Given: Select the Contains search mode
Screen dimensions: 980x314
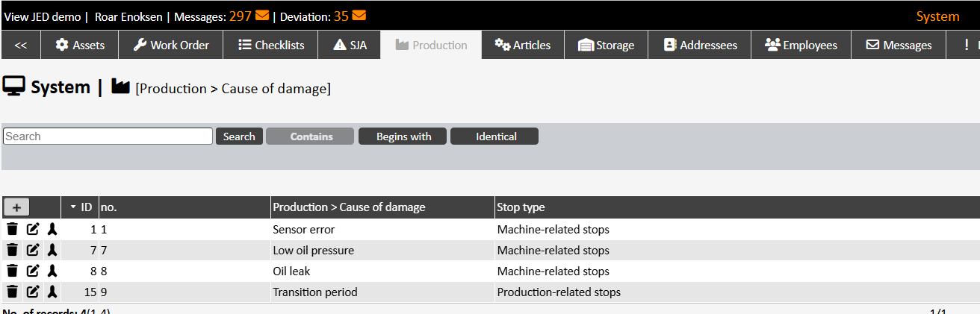Looking at the screenshot, I should point(311,136).
